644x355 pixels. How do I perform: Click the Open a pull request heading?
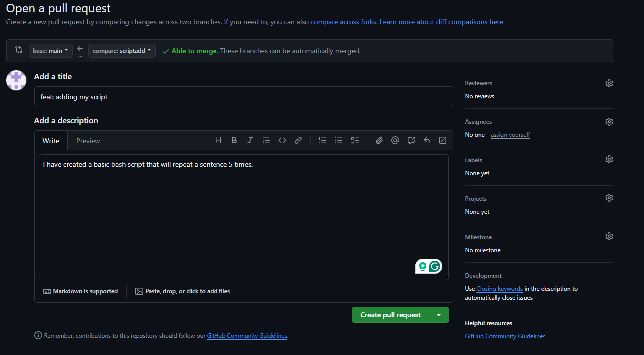58,8
